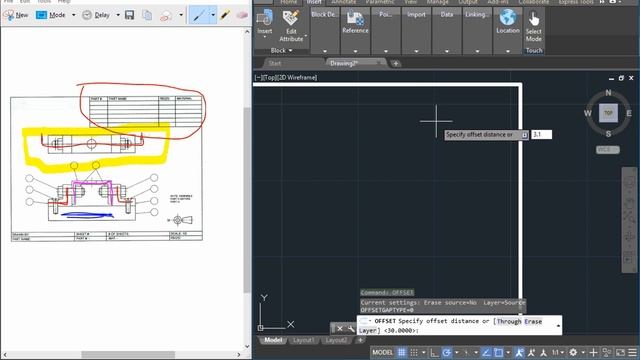640x360 pixels.
Task: Toggle snap mode in status bar
Action: click(414, 352)
